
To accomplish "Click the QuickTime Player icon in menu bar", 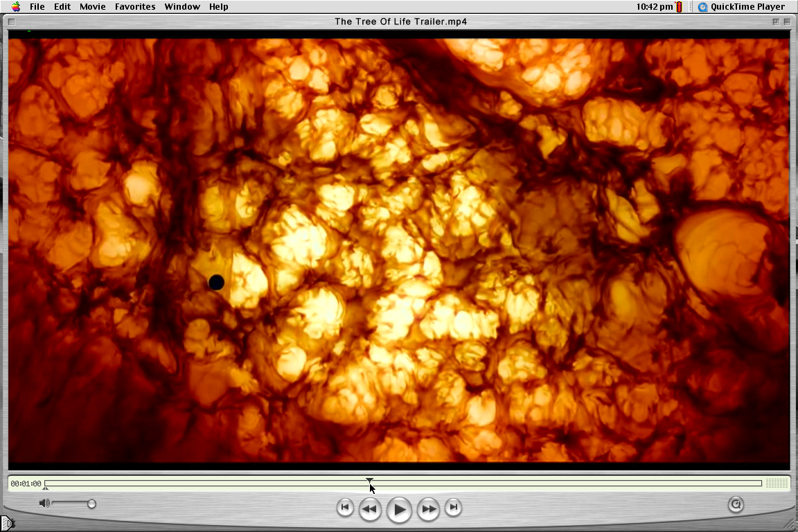I will tap(703, 7).
